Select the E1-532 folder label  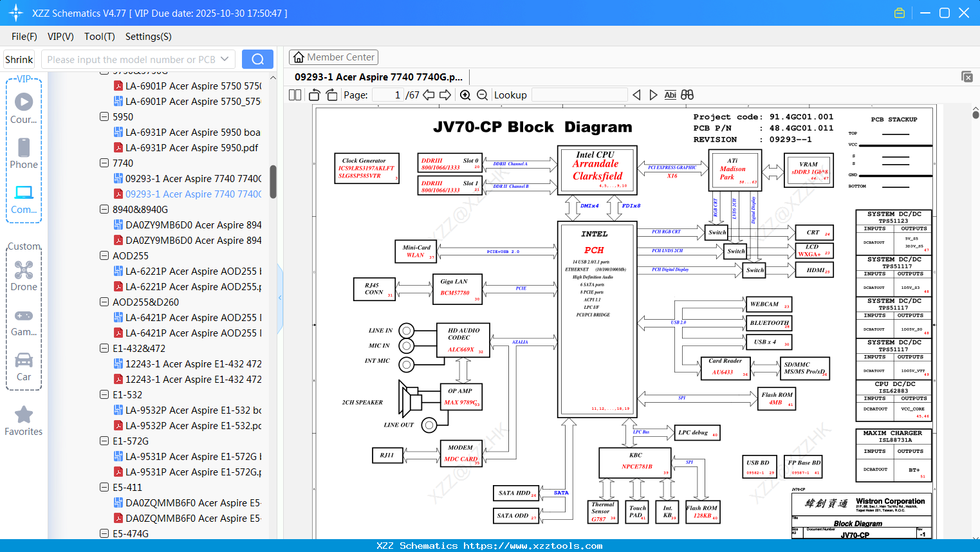pyautogui.click(x=127, y=395)
